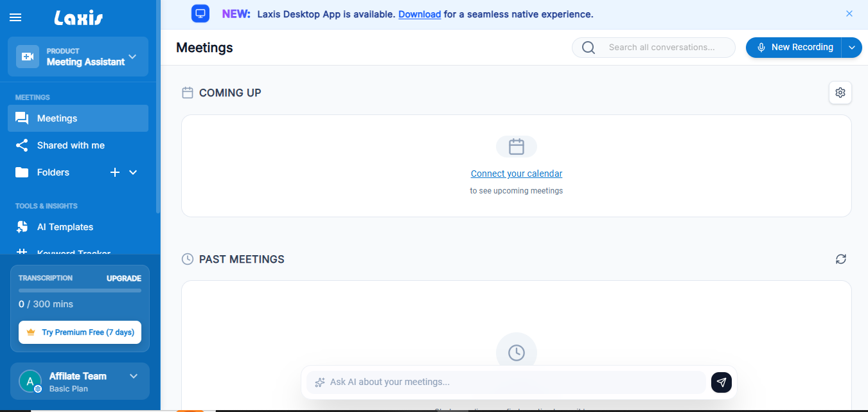
Task: Click the transcription usage progress bar
Action: tap(80, 291)
